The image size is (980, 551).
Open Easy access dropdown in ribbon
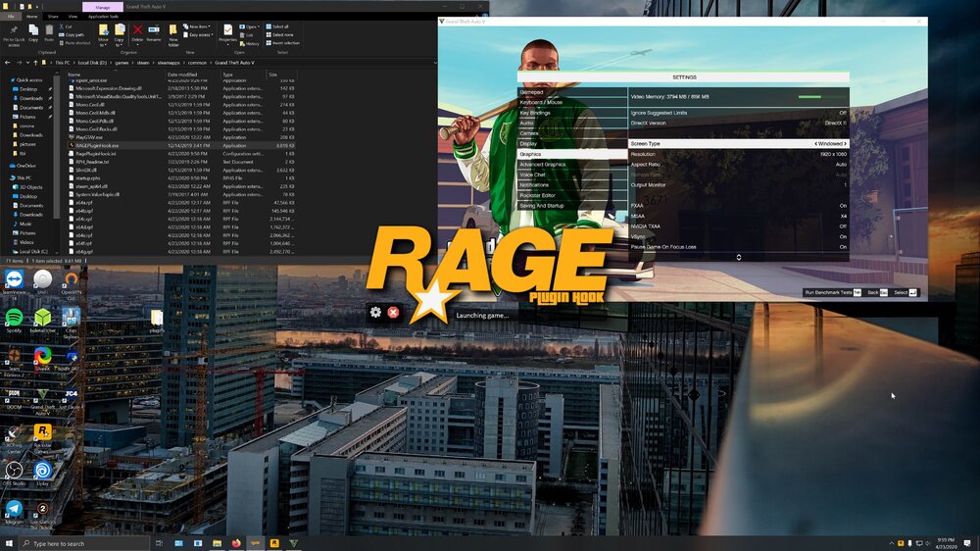pos(197,35)
